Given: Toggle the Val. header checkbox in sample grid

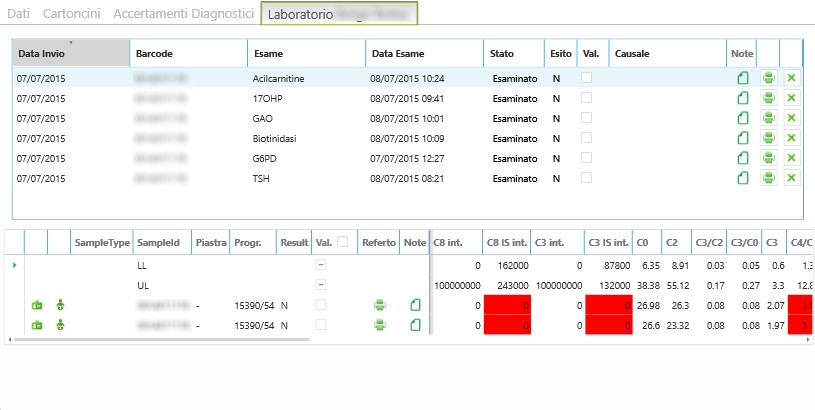Looking at the screenshot, I should (x=341, y=242).
